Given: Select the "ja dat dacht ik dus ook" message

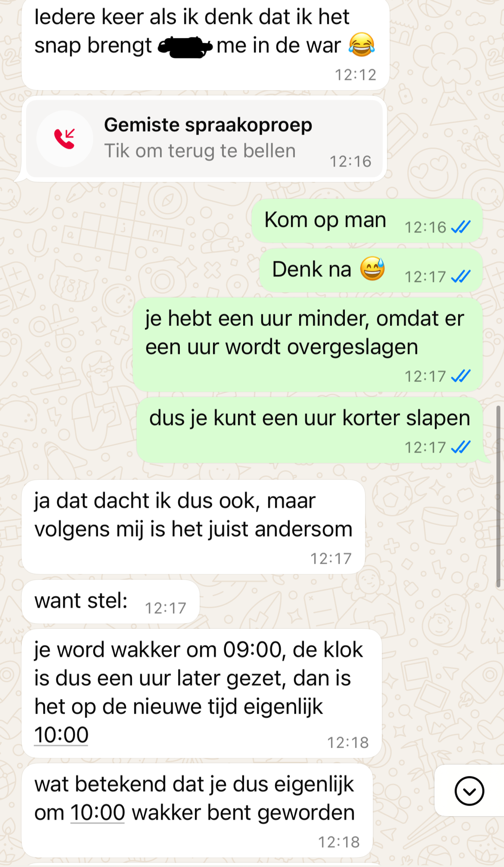Looking at the screenshot, I should tap(193, 527).
